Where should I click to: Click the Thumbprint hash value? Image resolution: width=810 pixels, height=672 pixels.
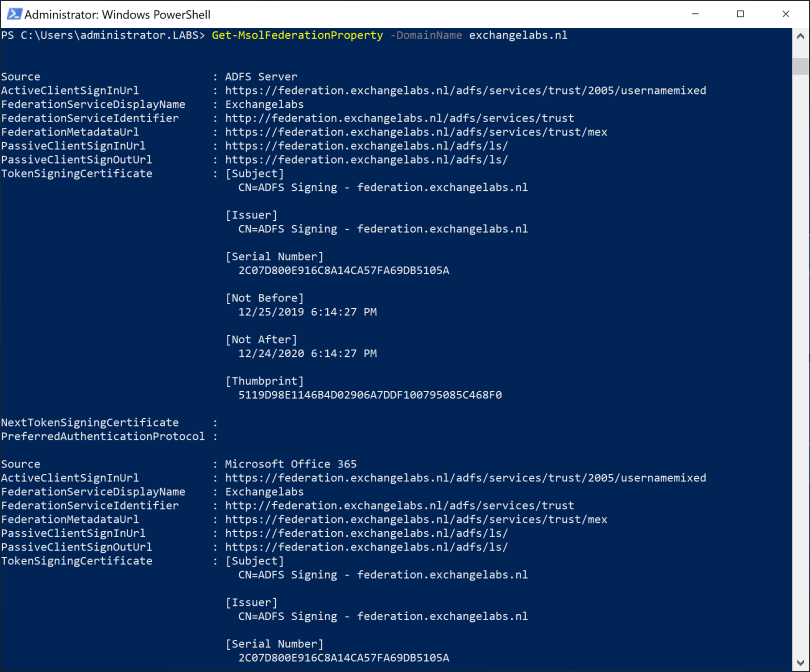(x=369, y=395)
